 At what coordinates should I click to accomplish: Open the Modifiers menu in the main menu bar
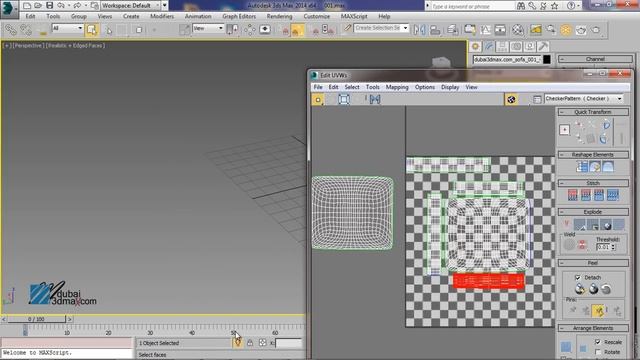162,16
